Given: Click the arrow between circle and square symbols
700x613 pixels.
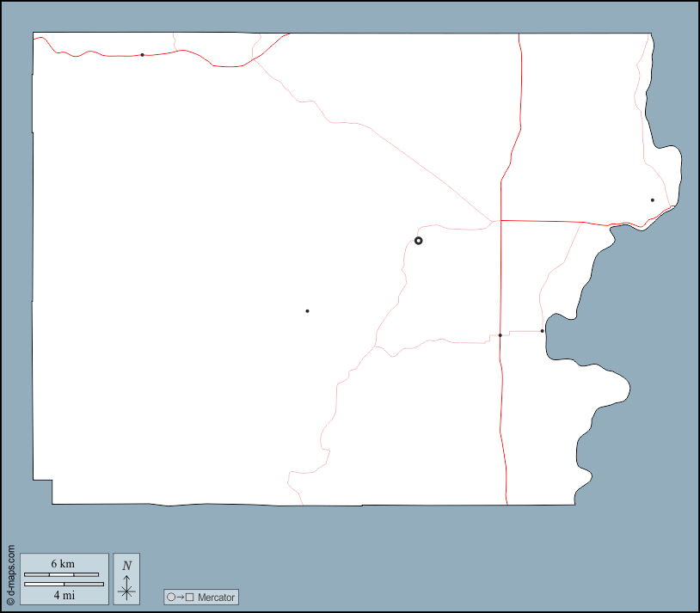Looking at the screenshot, I should [181, 597].
